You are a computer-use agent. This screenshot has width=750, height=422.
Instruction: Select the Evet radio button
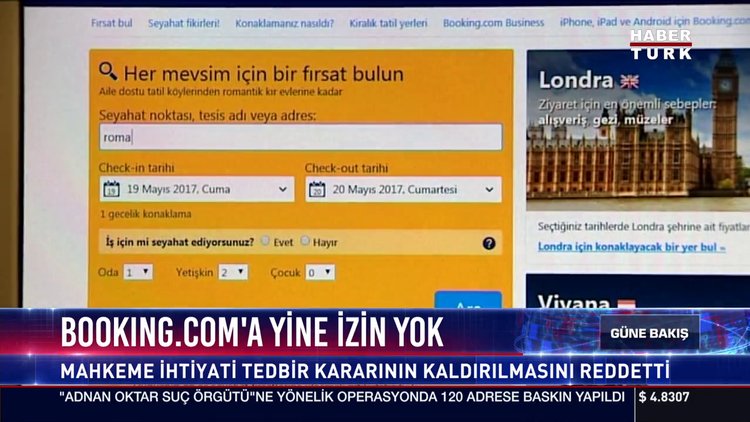coord(265,241)
